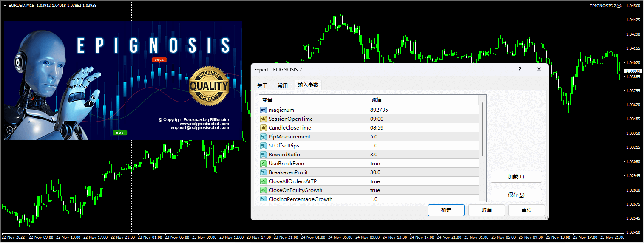
Task: Select the CandleCloseTime row icon
Action: [x=263, y=128]
